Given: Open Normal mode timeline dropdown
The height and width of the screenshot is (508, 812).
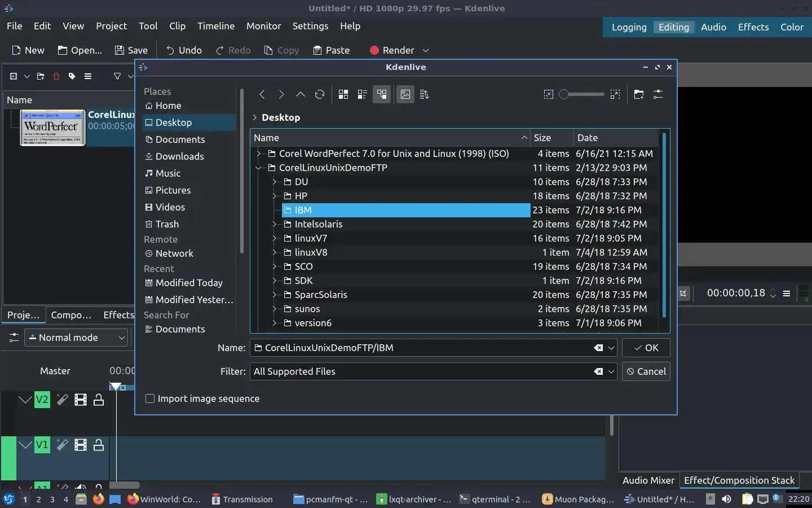Looking at the screenshot, I should click(76, 338).
